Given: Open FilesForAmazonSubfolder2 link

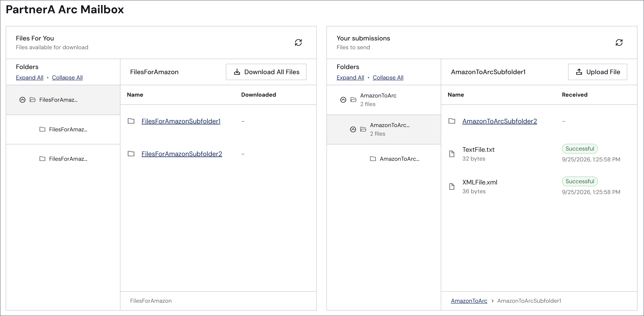Looking at the screenshot, I should pos(182,154).
